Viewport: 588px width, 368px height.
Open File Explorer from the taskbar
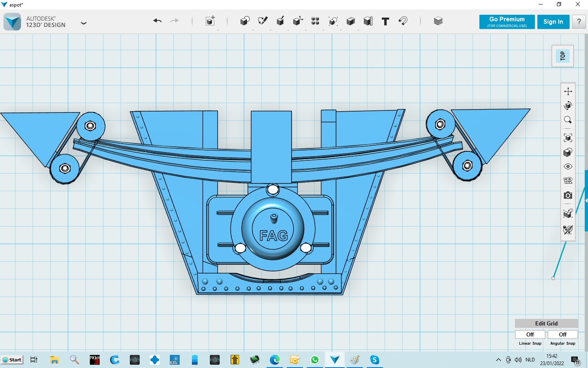54,360
